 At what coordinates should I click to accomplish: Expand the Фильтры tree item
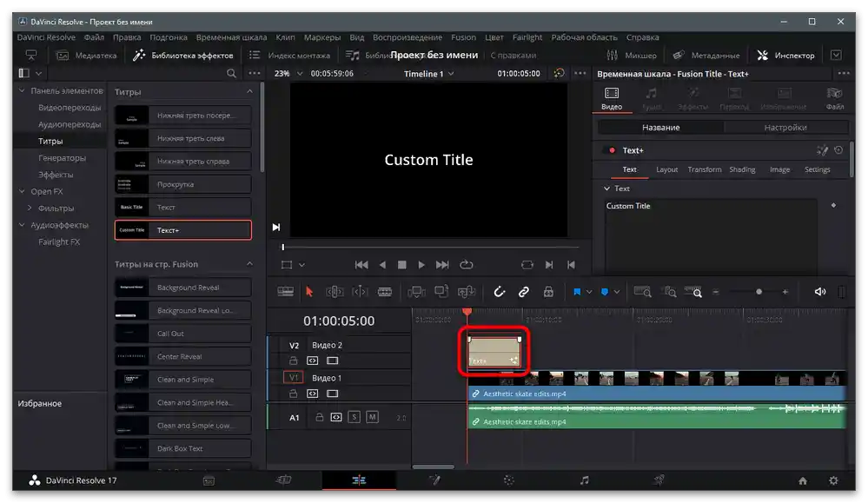[x=30, y=208]
